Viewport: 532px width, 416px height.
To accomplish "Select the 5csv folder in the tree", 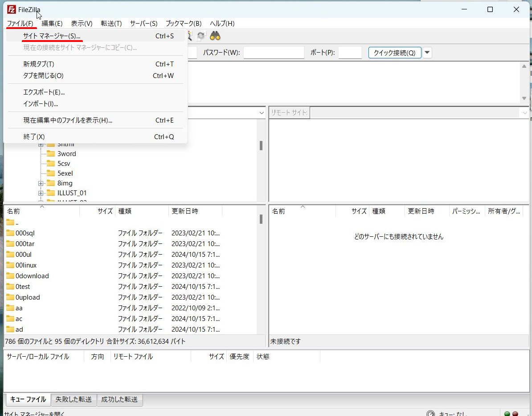I will pos(63,164).
